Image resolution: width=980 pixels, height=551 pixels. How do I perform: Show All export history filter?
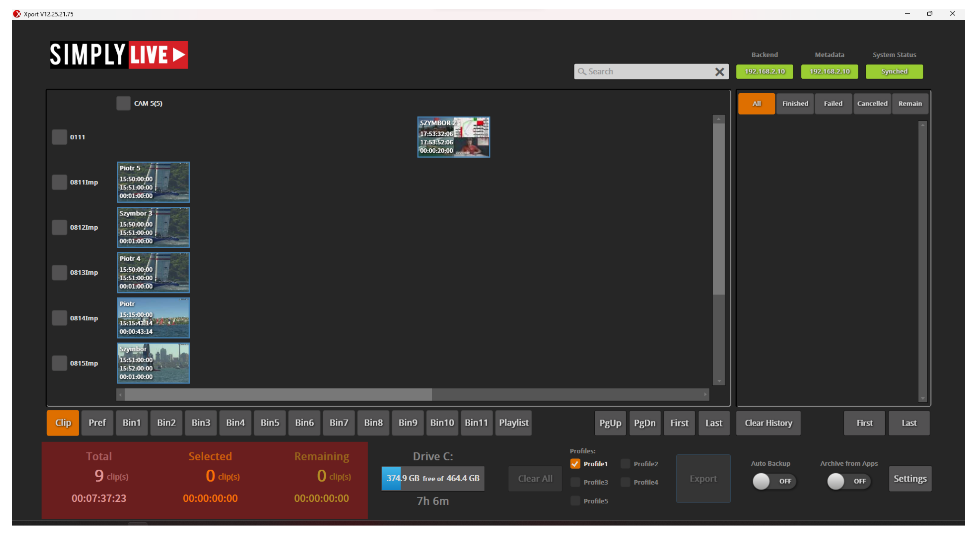pyautogui.click(x=756, y=103)
